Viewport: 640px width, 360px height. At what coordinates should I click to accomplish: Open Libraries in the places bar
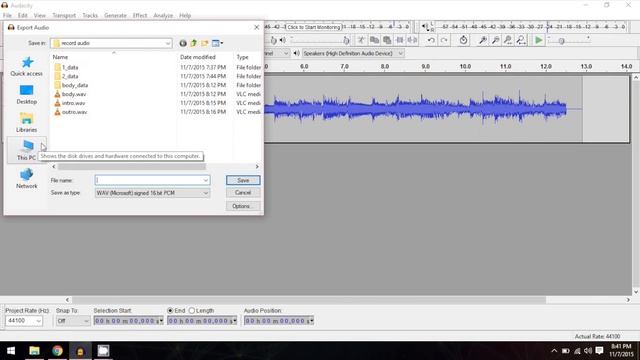pyautogui.click(x=27, y=122)
